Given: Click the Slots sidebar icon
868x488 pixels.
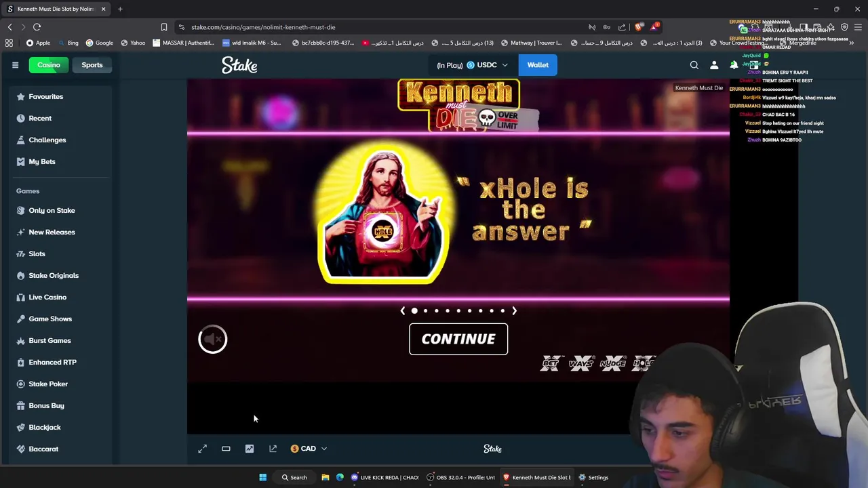Looking at the screenshot, I should click(20, 253).
